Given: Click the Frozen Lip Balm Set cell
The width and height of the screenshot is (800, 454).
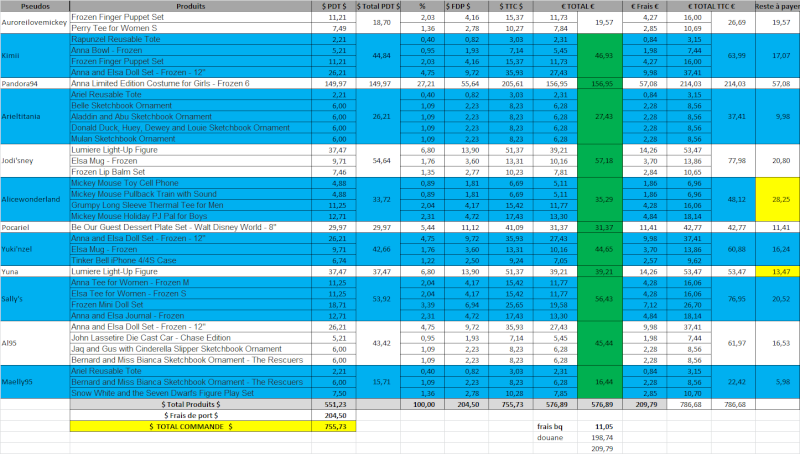Looking at the screenshot, I should 190,172.
